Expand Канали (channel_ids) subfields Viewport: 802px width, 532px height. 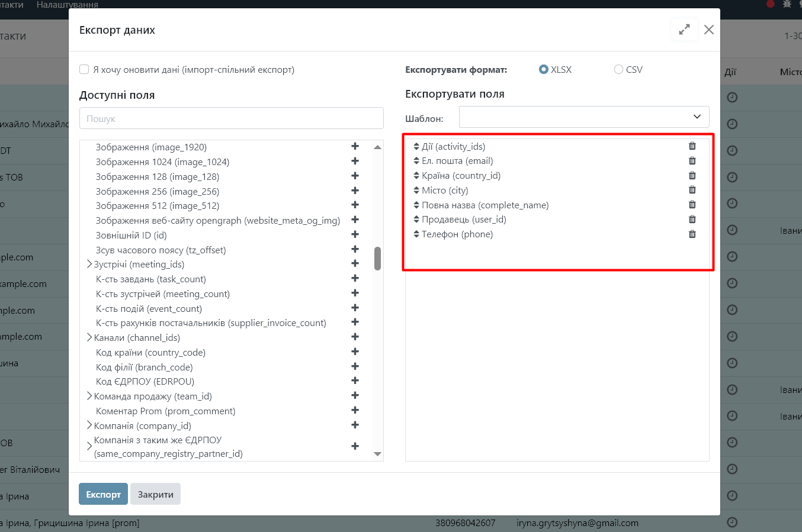[89, 337]
